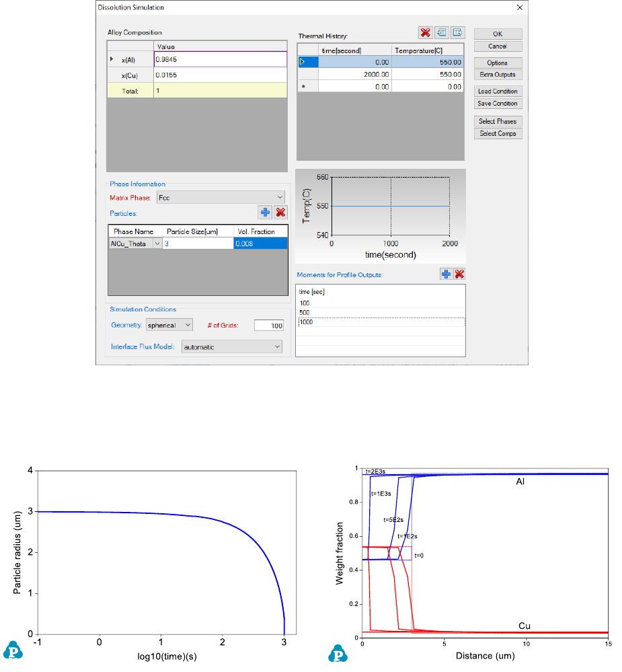Edit the x(Cu) value cell 0.0155

coord(220,75)
